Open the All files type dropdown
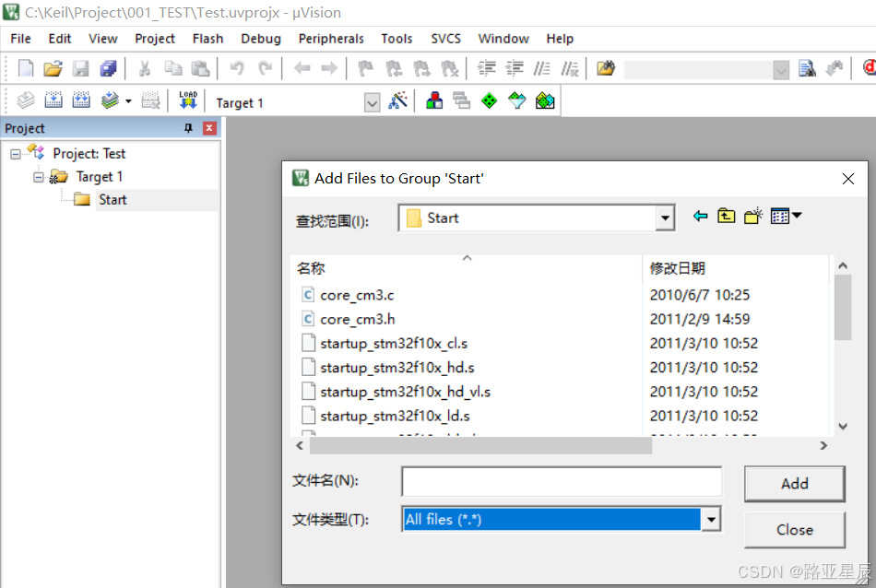Image resolution: width=876 pixels, height=588 pixels. coord(711,520)
